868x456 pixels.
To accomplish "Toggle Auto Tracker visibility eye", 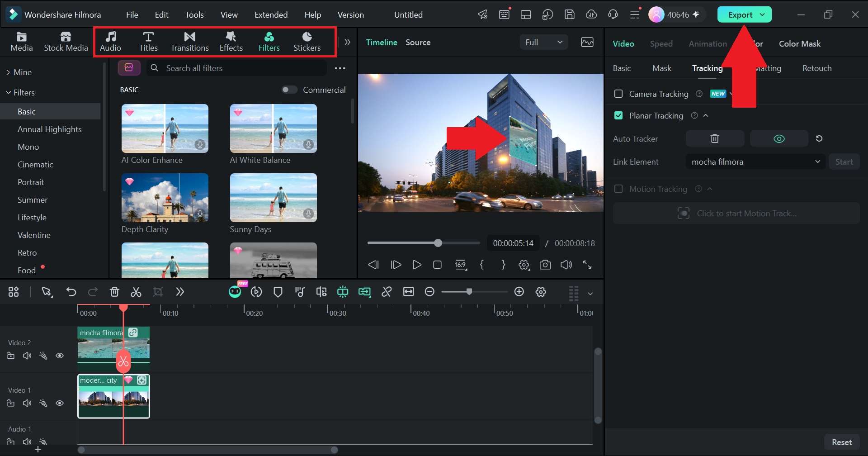I will [779, 139].
